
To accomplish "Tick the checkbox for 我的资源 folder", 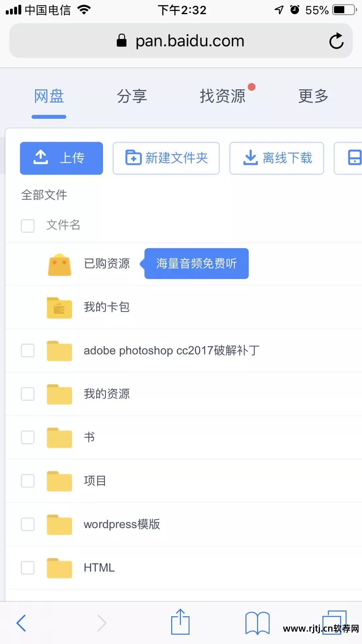I will (x=27, y=394).
